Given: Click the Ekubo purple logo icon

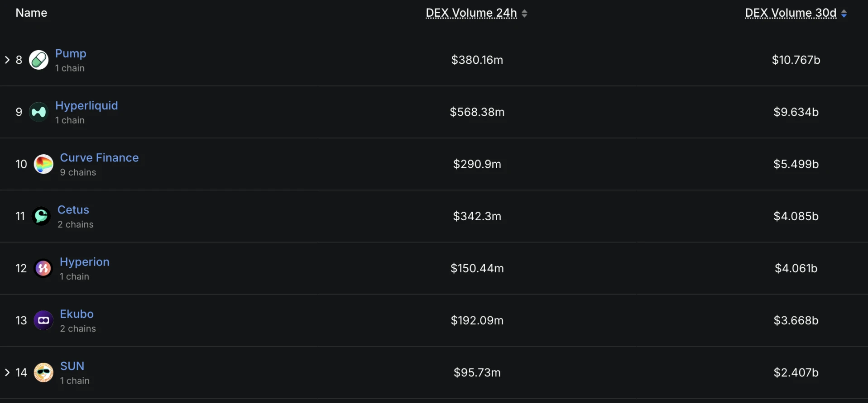Looking at the screenshot, I should coord(43,321).
